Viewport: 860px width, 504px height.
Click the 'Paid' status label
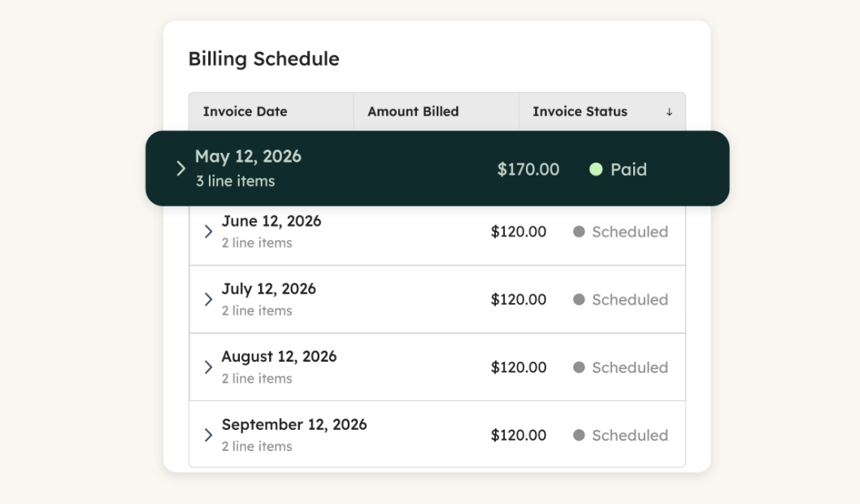[628, 169]
